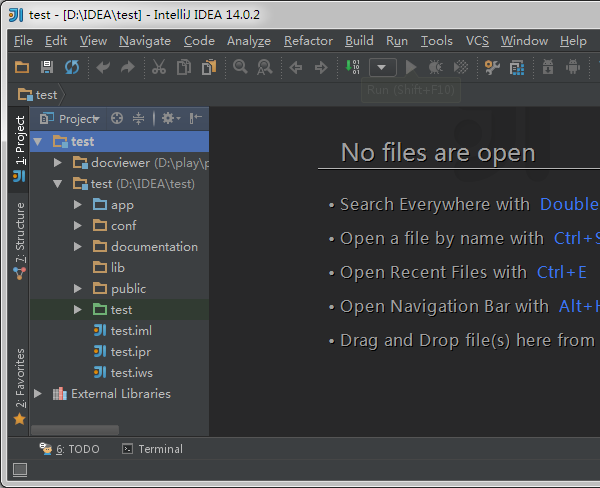Viewport: 600px width, 488px height.
Task: Click the Redo arrow icon
Action: [x=128, y=67]
